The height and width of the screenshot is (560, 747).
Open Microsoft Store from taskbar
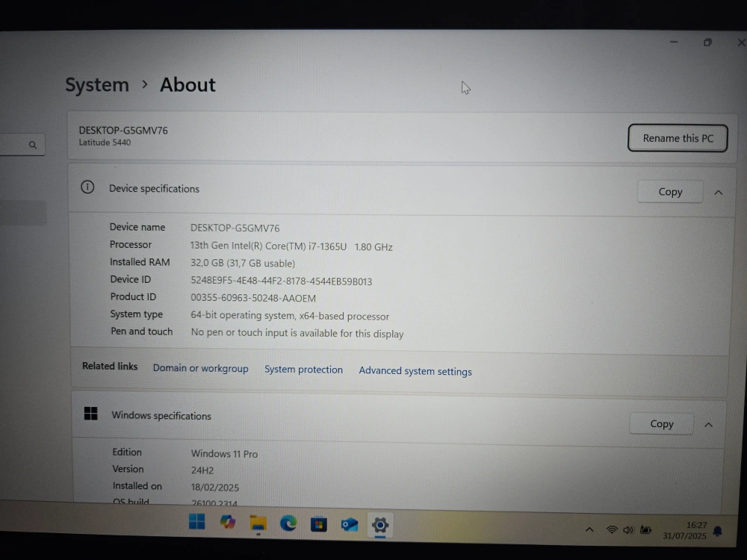pyautogui.click(x=319, y=524)
